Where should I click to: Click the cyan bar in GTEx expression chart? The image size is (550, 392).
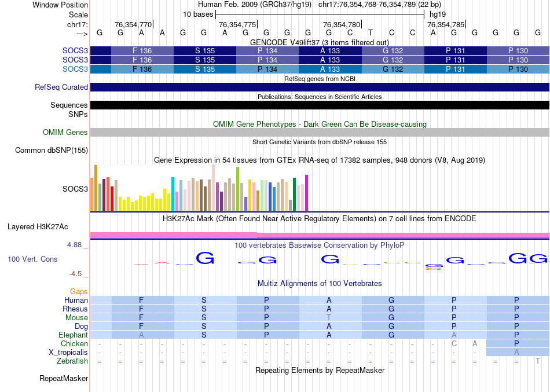pos(173,194)
